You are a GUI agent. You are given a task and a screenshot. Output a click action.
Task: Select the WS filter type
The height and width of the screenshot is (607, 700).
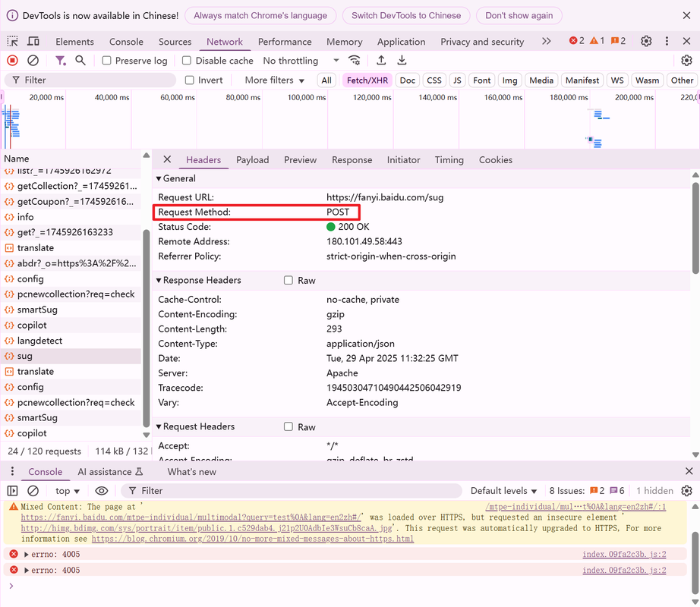pos(617,80)
